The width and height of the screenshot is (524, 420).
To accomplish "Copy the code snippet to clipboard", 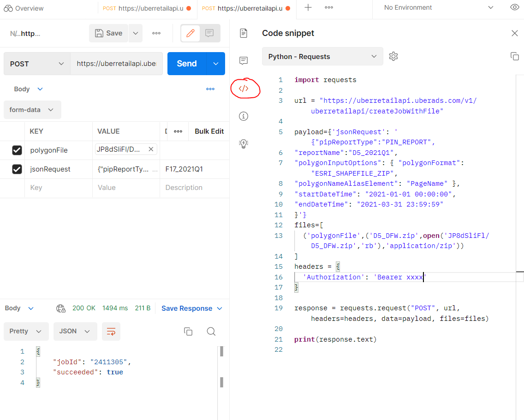I will (515, 56).
